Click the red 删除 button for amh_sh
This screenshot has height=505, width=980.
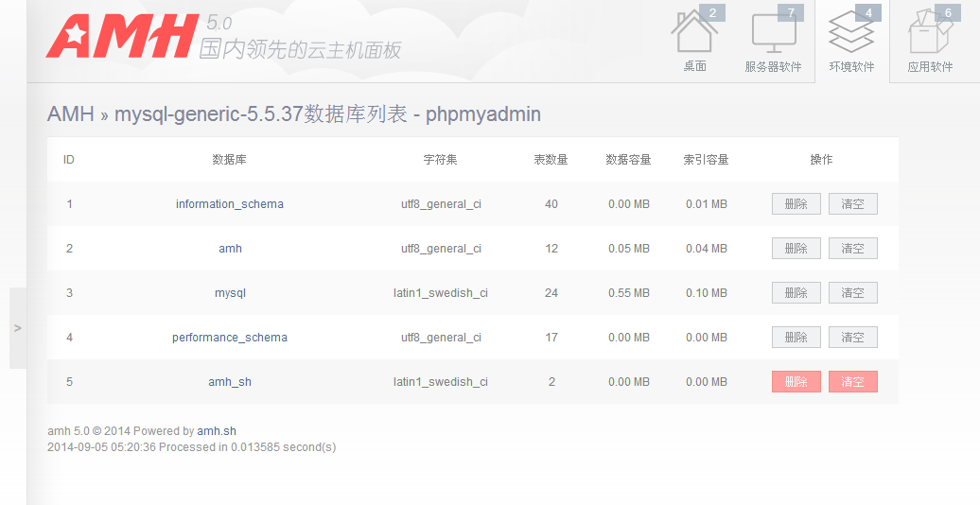pyautogui.click(x=796, y=382)
